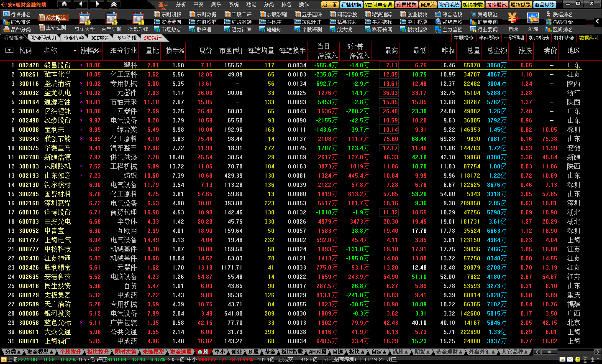
Task: Open mail icon in status bar
Action: [x=570, y=359]
